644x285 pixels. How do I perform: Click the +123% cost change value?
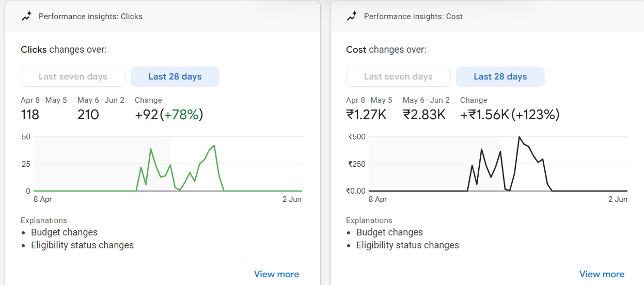tap(536, 115)
